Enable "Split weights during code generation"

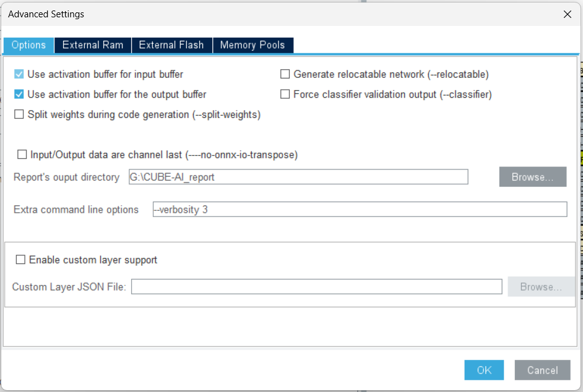coord(19,114)
